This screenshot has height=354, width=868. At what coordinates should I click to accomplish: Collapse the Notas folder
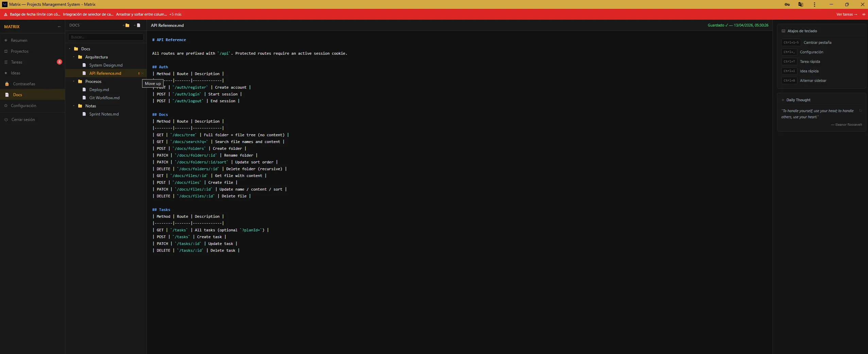[x=73, y=106]
